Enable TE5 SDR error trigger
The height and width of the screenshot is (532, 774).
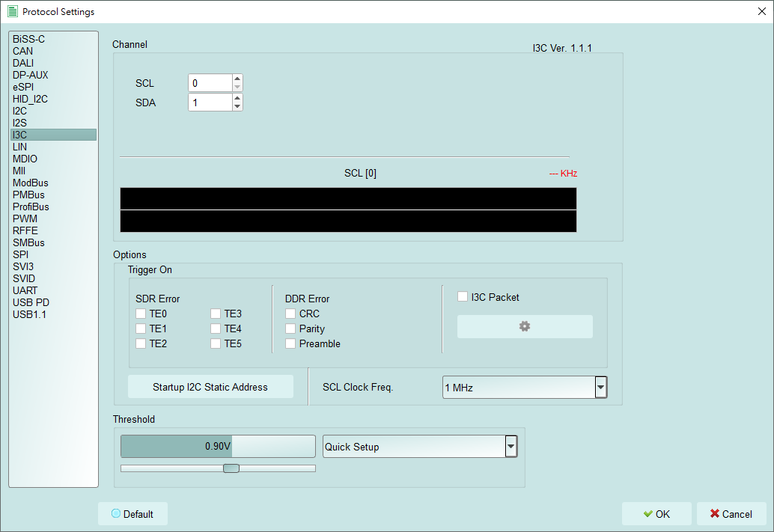point(216,343)
